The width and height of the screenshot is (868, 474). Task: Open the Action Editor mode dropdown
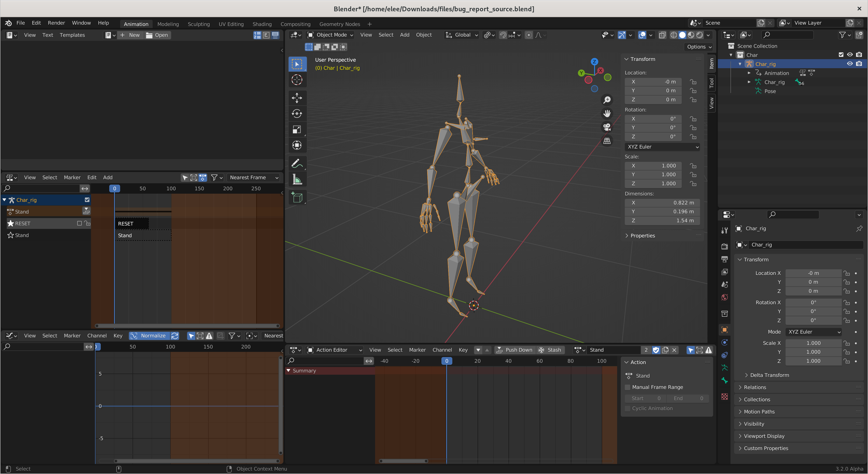tap(334, 350)
